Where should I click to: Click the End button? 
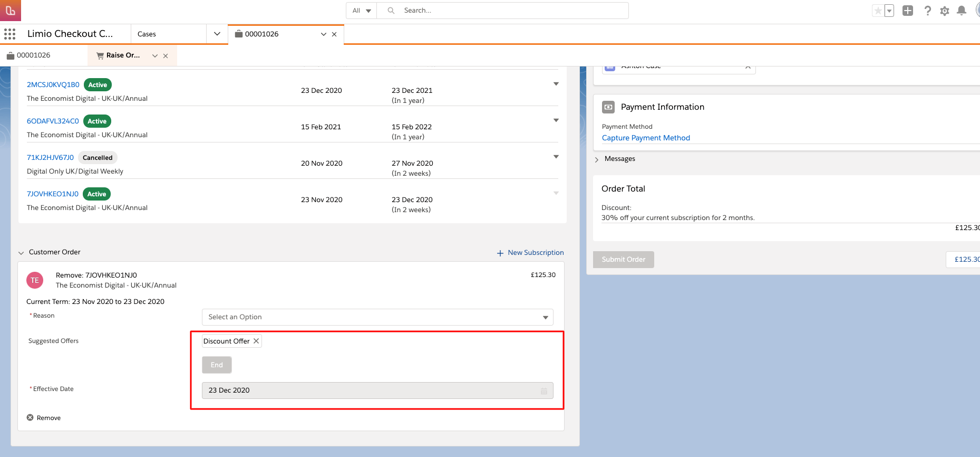pyautogui.click(x=217, y=365)
